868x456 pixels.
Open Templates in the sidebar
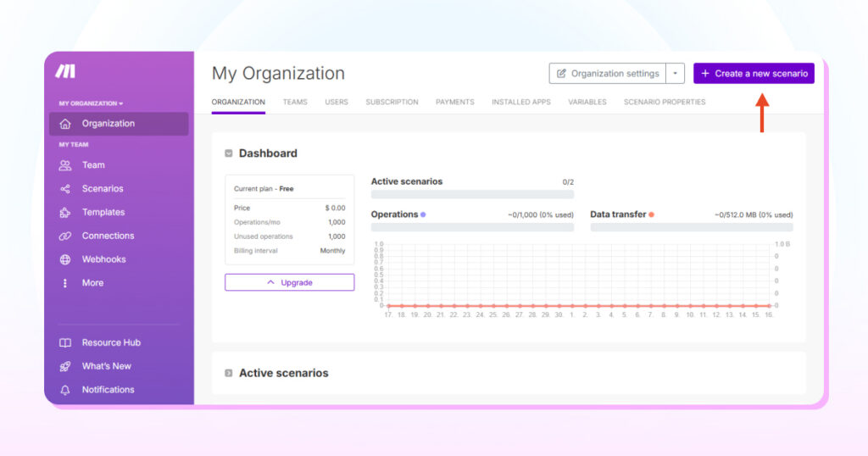pyautogui.click(x=103, y=213)
